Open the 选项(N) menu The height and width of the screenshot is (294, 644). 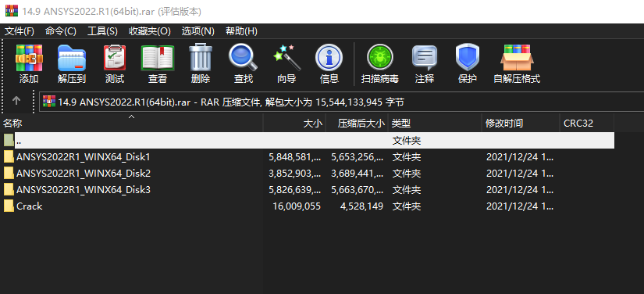pyautogui.click(x=198, y=31)
